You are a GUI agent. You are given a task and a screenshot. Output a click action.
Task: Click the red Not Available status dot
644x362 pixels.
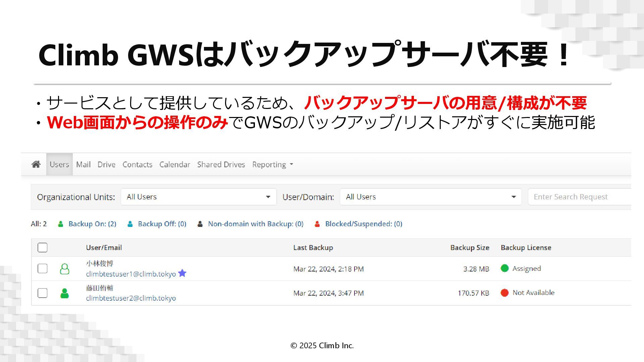(x=504, y=293)
